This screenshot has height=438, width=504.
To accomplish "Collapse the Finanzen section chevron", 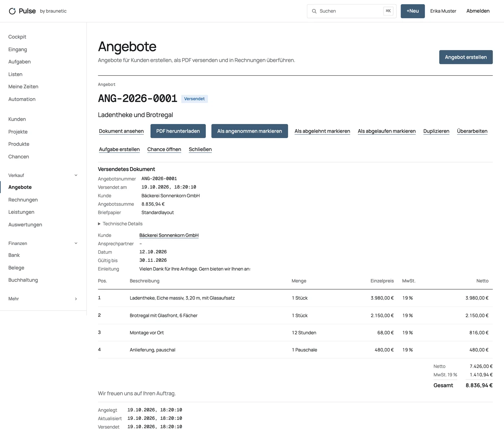I will pos(76,243).
